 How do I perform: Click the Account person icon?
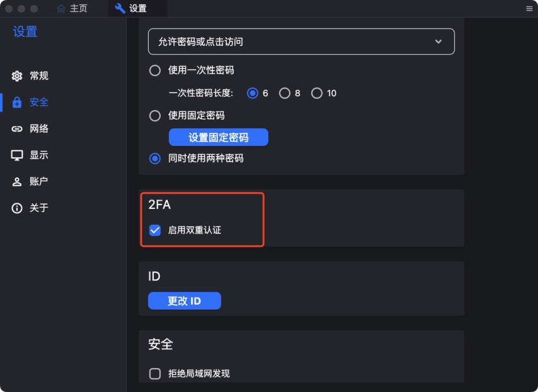tap(17, 182)
